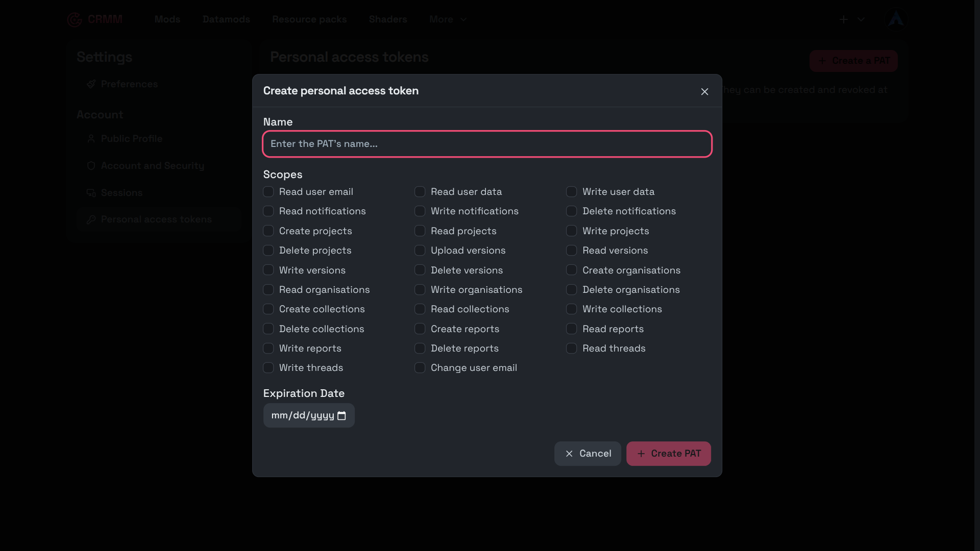Open Account and Security settings
This screenshot has width=980, height=551.
(x=158, y=166)
